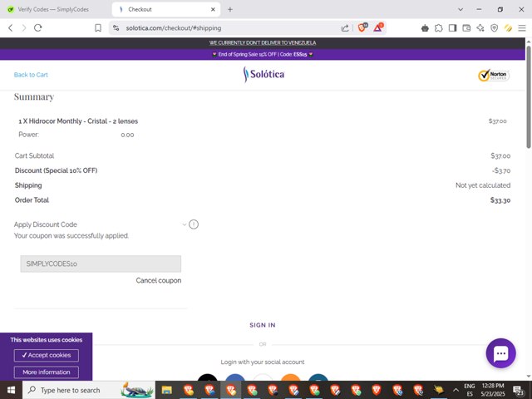This screenshot has height=399, width=532.
Task: Click 'Login with your social account' text
Action: pos(263,362)
